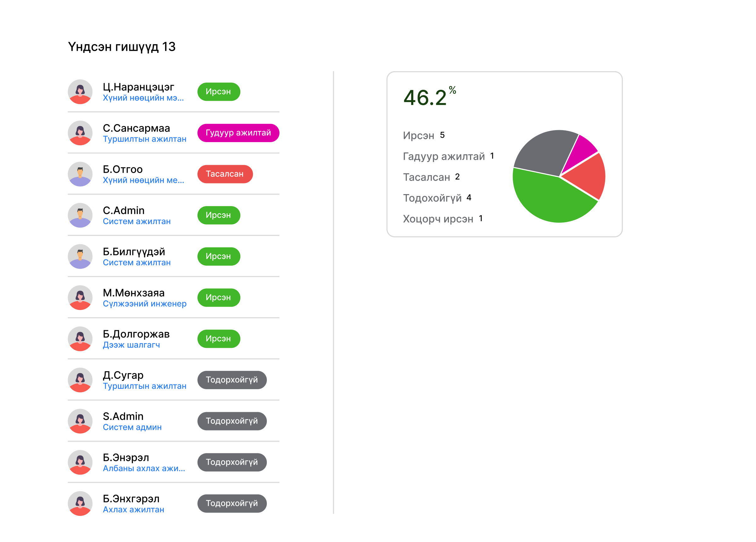This screenshot has width=756, height=542.
Task: Click the Сулжээний инженер role link
Action: (144, 304)
